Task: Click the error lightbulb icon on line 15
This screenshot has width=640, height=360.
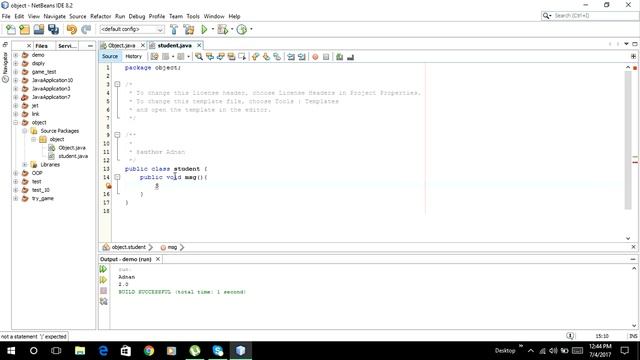Action: [x=108, y=186]
